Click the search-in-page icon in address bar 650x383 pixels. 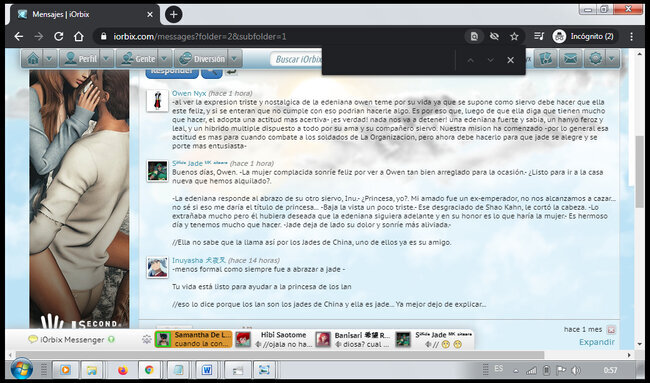pos(474,36)
